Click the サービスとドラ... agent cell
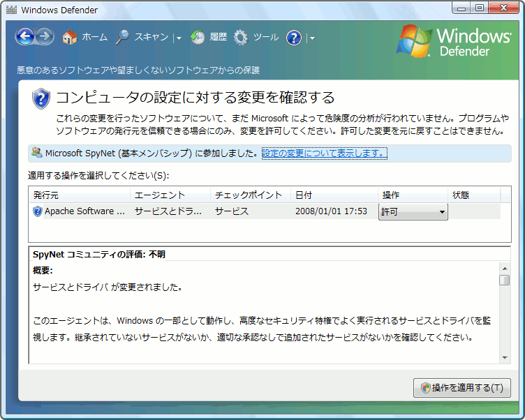Viewport: 525px width, 420px height. tap(168, 211)
